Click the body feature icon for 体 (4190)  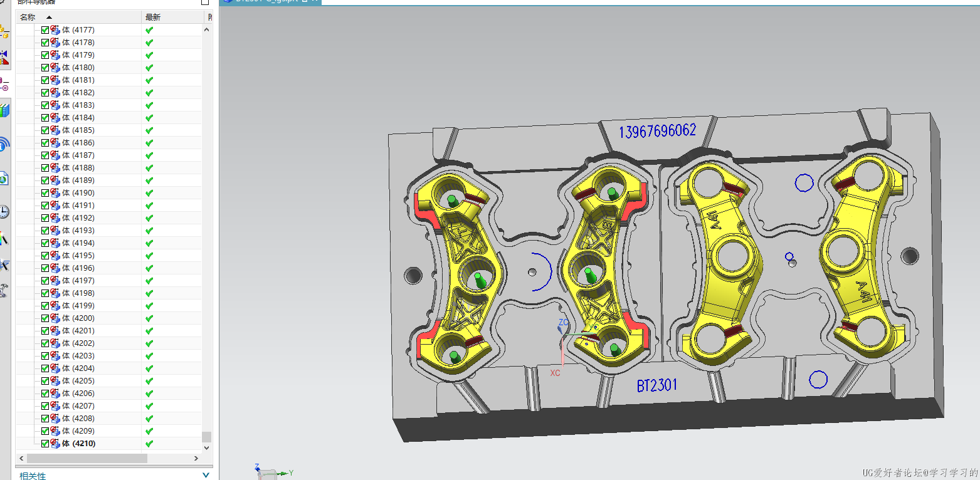pos(55,193)
